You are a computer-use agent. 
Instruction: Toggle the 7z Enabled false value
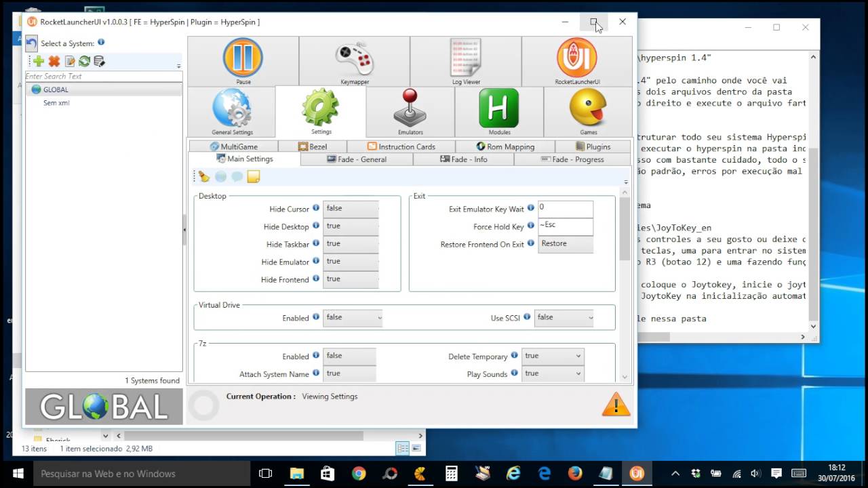[350, 356]
